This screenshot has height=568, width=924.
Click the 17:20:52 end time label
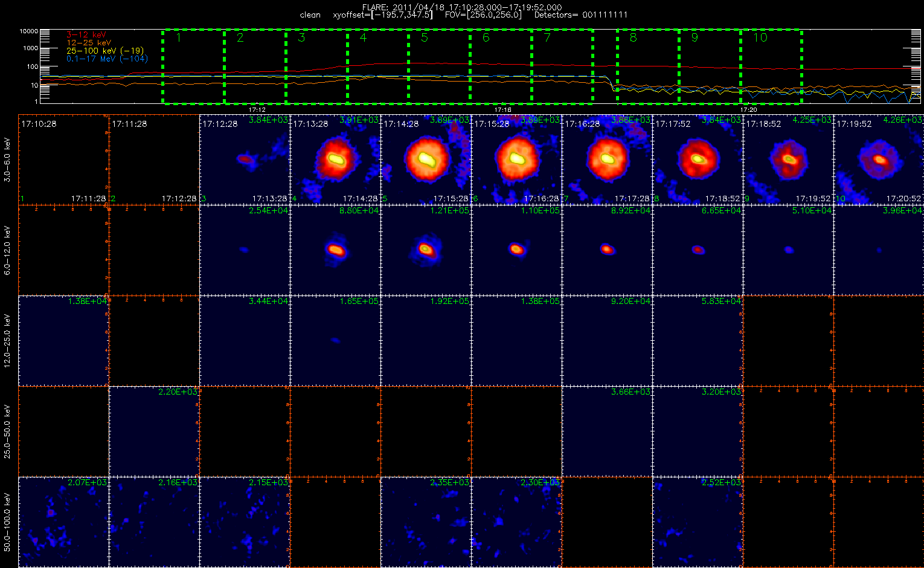click(903, 198)
